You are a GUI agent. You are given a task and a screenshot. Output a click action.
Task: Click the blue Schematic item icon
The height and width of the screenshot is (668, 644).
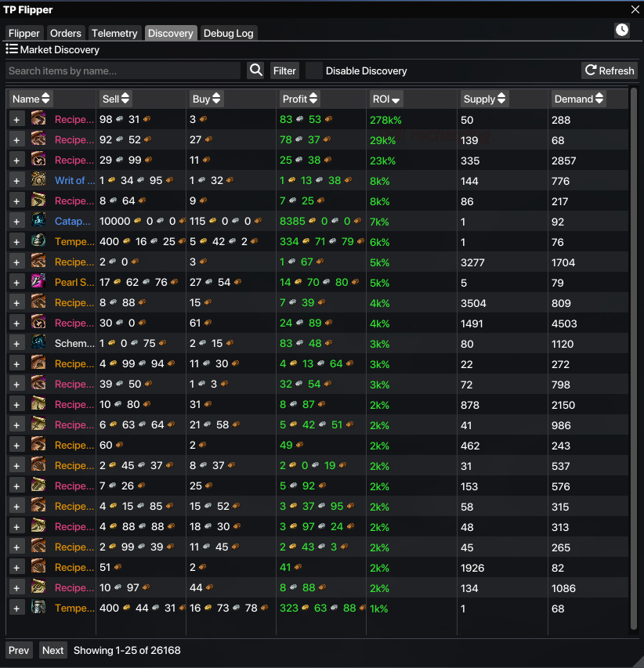tap(38, 343)
